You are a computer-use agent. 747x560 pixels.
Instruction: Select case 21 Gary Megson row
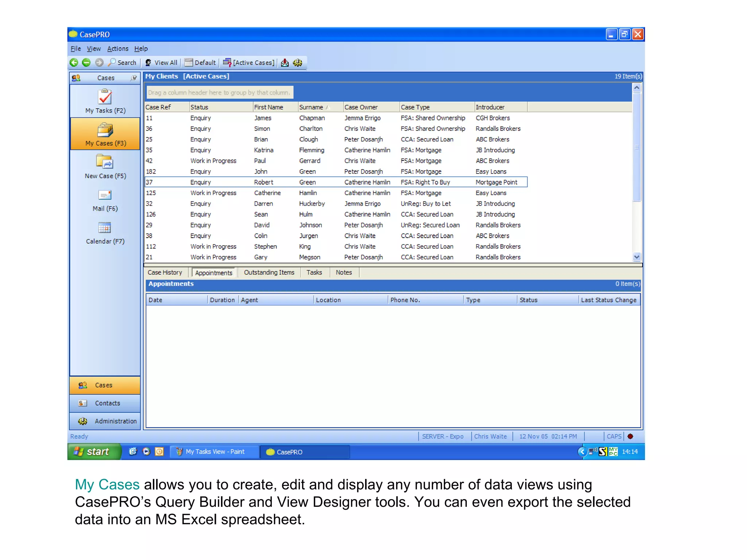[336, 257]
